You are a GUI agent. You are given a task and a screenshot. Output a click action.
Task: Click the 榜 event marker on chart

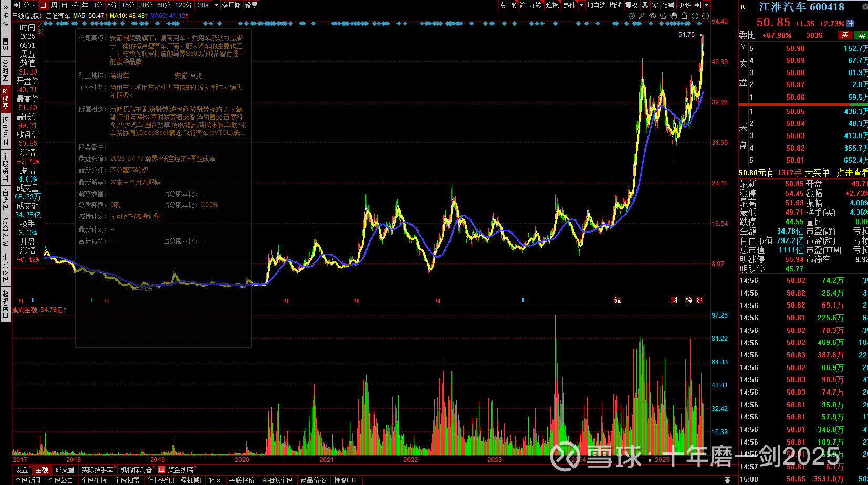[688, 300]
